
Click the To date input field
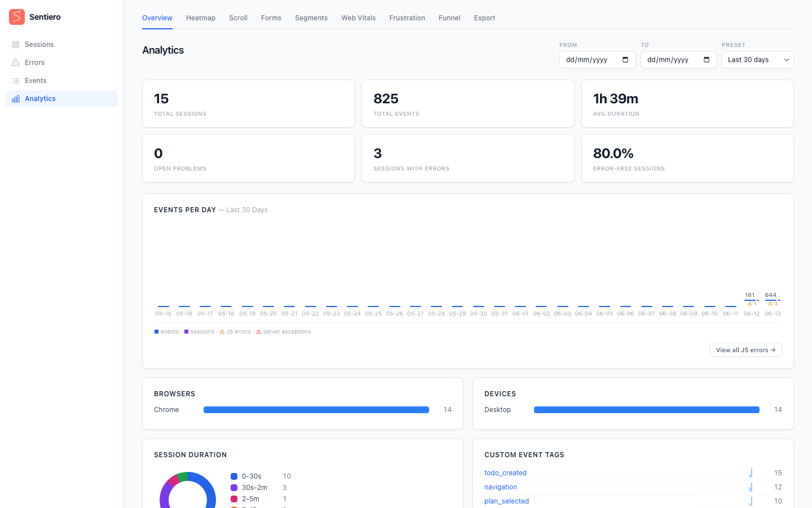coord(679,60)
